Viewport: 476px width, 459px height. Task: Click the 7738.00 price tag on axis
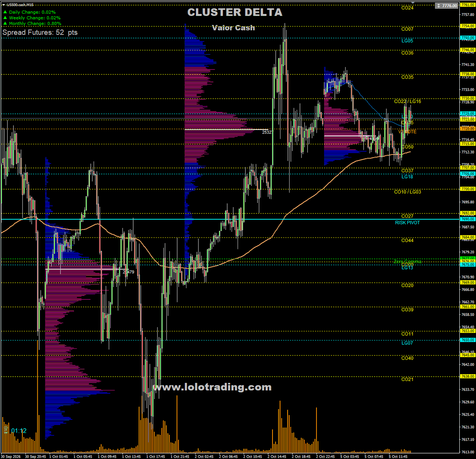pyautogui.click(x=468, y=74)
